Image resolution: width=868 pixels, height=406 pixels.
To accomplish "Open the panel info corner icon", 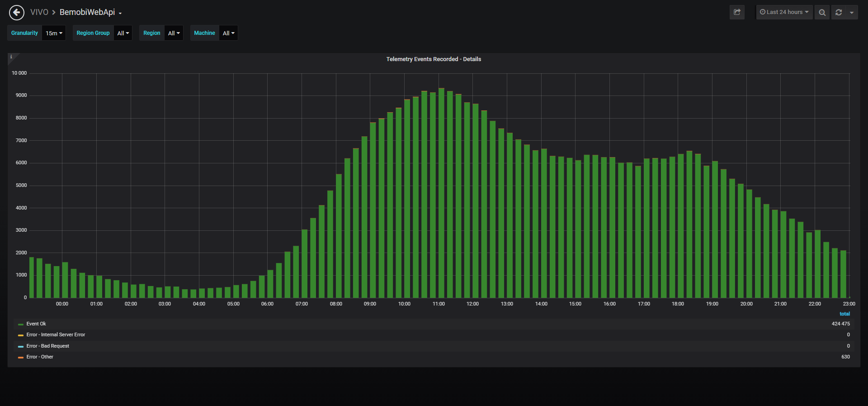I will click(x=11, y=57).
